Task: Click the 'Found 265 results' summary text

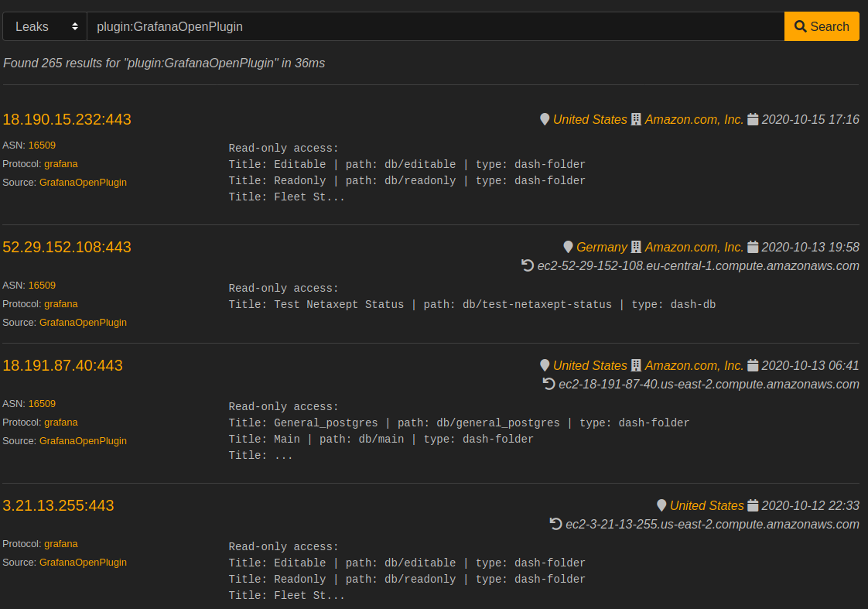Action: point(164,63)
